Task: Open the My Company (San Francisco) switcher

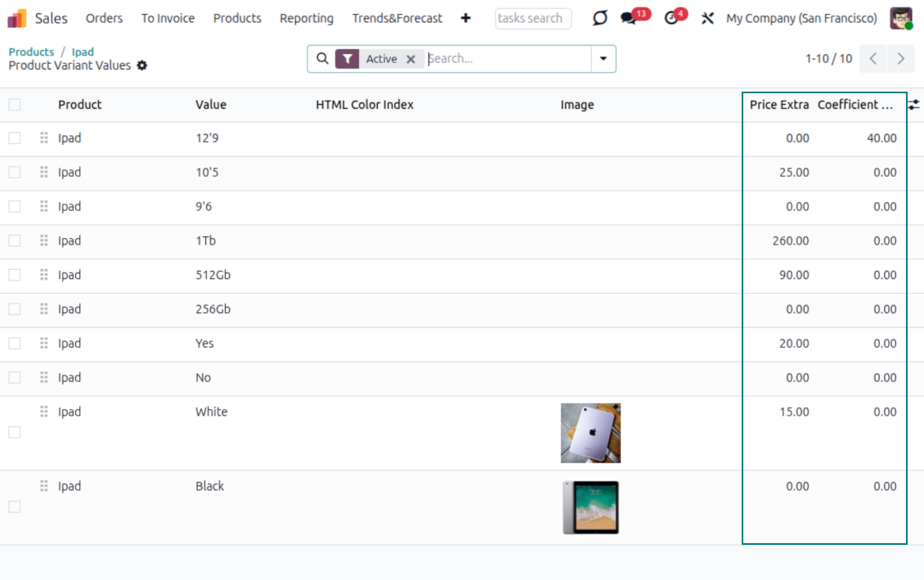Action: 801,18
